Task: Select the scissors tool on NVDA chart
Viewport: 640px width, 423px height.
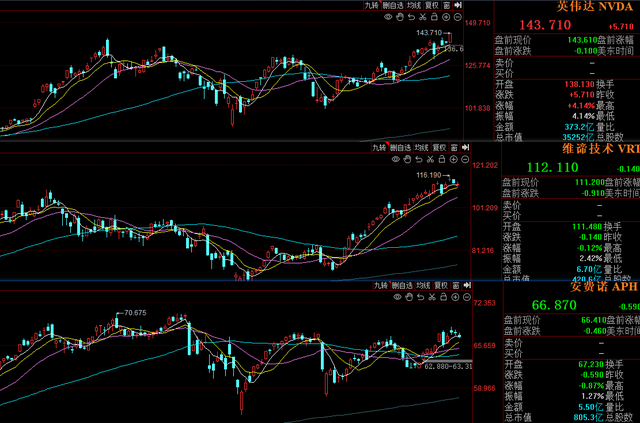Action: coord(423,17)
